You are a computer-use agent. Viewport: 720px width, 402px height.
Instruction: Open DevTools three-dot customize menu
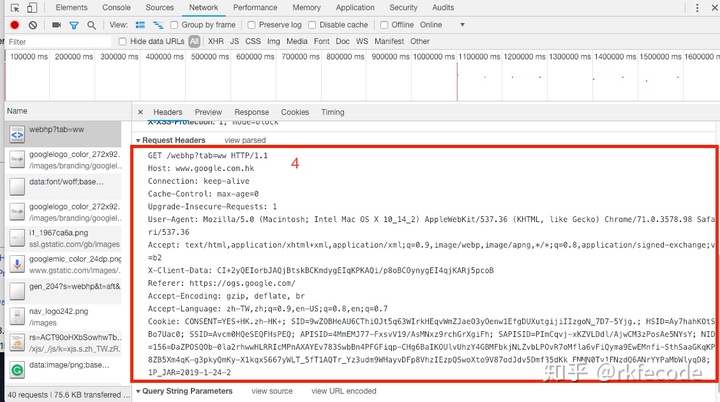pyautogui.click(x=697, y=8)
